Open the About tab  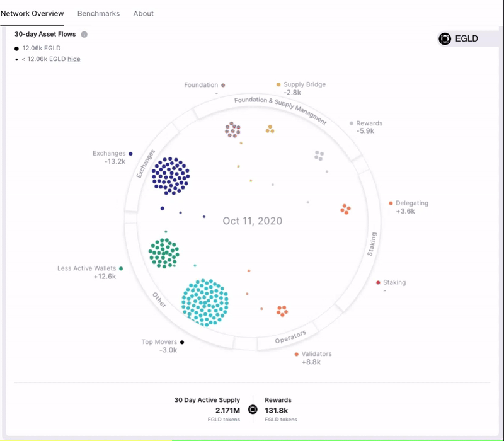[x=144, y=13]
